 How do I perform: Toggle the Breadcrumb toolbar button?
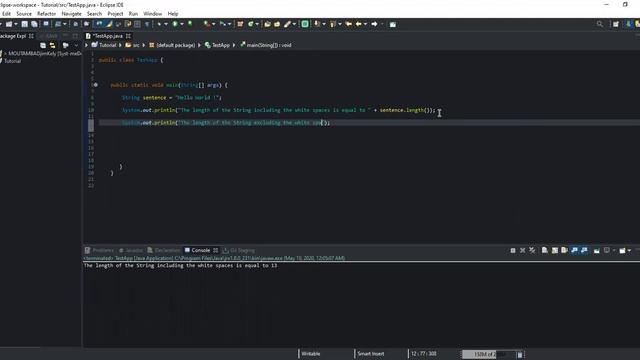(x=99, y=24)
